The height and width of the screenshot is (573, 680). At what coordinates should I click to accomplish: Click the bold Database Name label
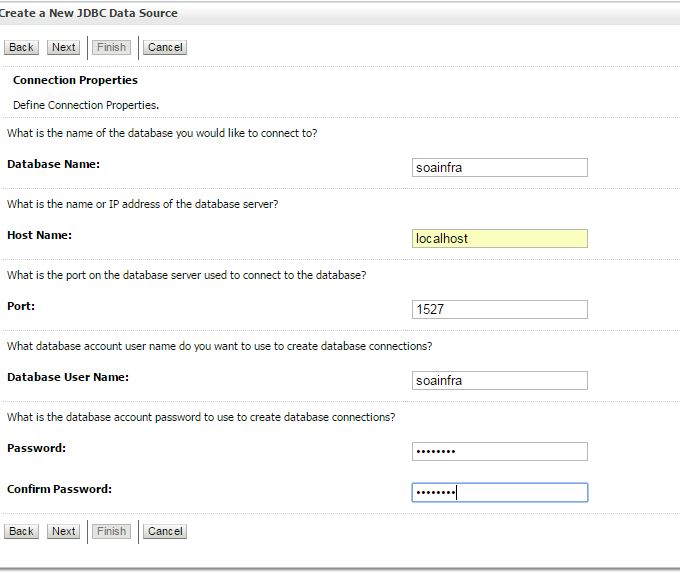coord(53,164)
